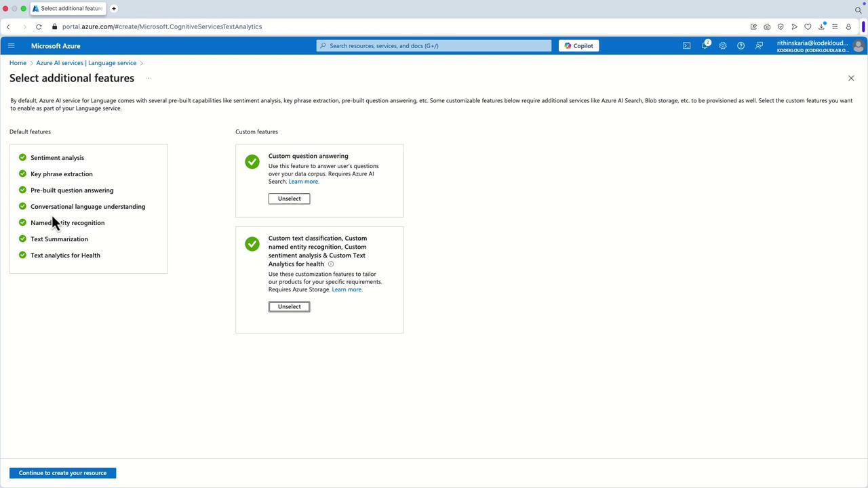Click the browser snapshot camera icon
This screenshot has height=488, width=868.
point(767,26)
